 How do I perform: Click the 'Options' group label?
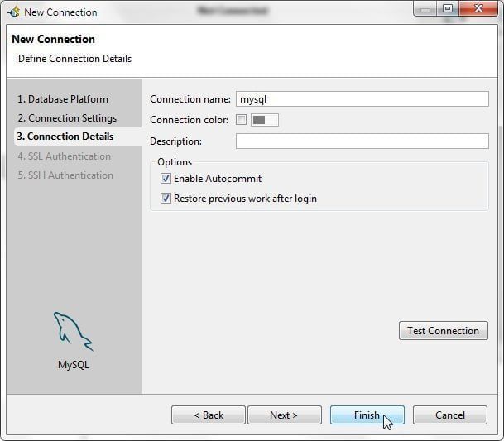point(175,162)
